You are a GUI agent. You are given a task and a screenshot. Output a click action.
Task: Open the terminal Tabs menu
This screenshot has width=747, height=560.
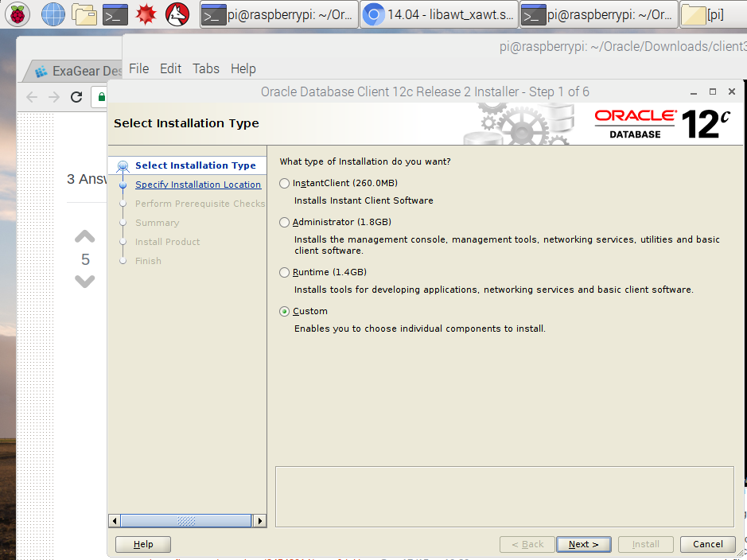coord(206,68)
